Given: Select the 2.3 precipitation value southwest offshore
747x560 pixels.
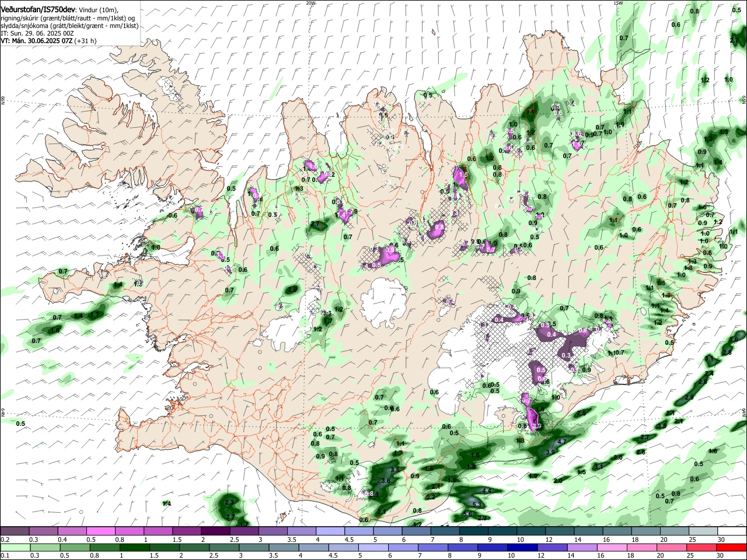Looking at the screenshot, I should coord(229,502).
